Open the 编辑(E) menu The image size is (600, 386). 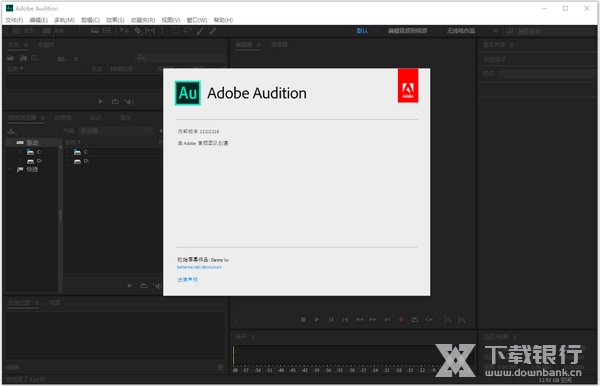coord(39,20)
